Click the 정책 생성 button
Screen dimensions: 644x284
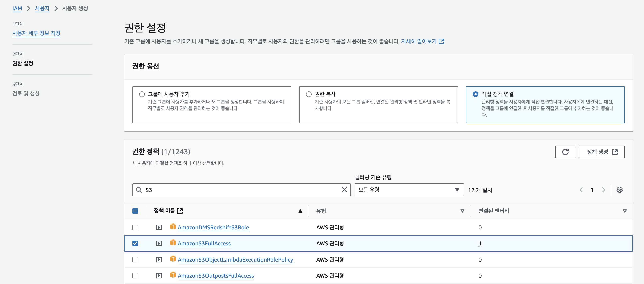(x=601, y=152)
